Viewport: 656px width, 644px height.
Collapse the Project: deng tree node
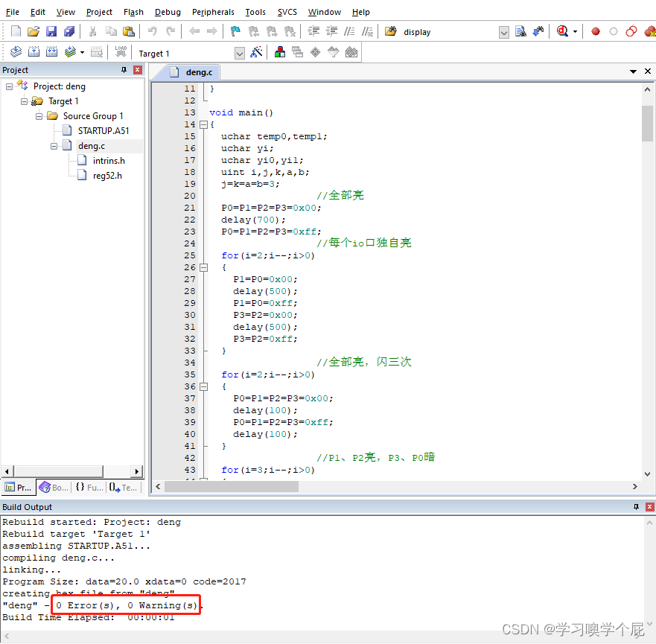click(9, 86)
